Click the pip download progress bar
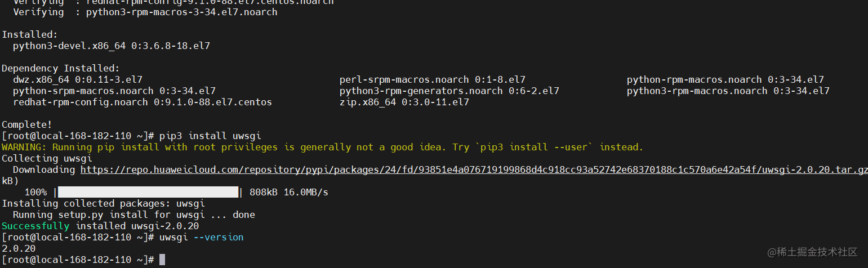Image resolution: width=868 pixels, height=268 pixels. [148, 192]
